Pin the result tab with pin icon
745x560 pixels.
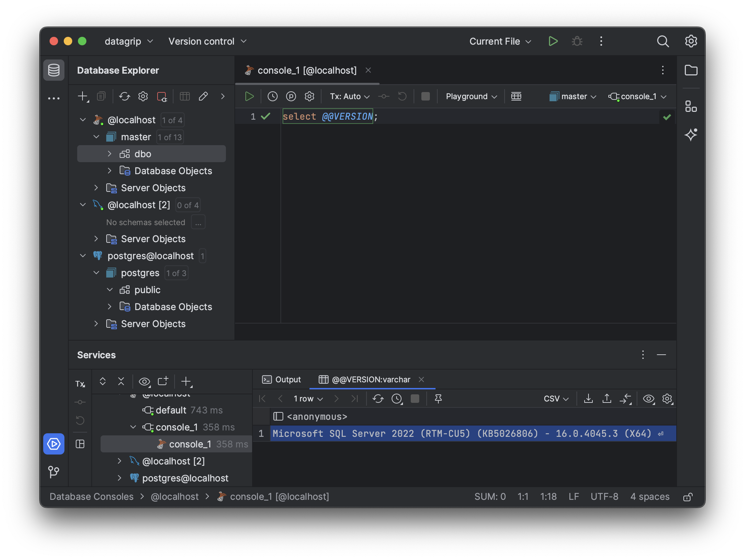click(x=438, y=399)
